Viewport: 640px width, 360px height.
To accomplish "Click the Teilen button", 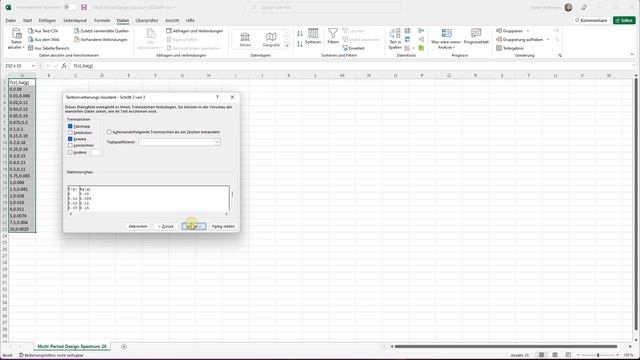I will pyautogui.click(x=624, y=20).
